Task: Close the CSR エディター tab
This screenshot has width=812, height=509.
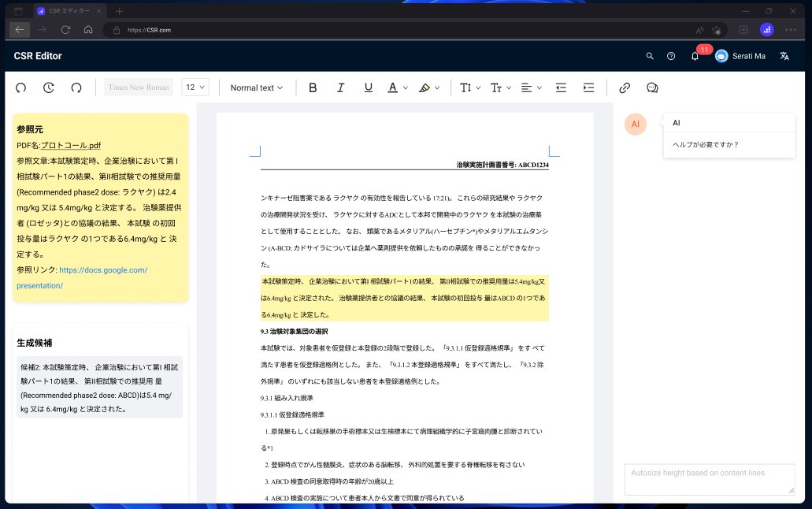Action: [x=99, y=11]
